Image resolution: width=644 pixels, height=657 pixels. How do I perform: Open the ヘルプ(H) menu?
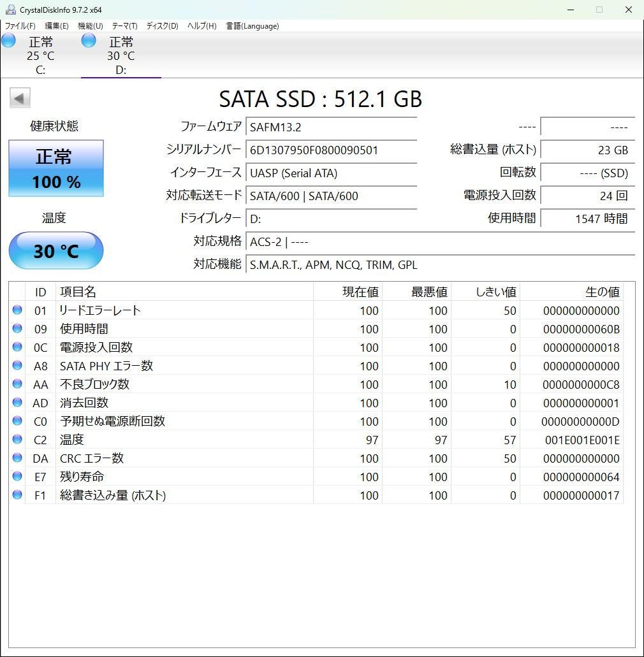[x=202, y=26]
